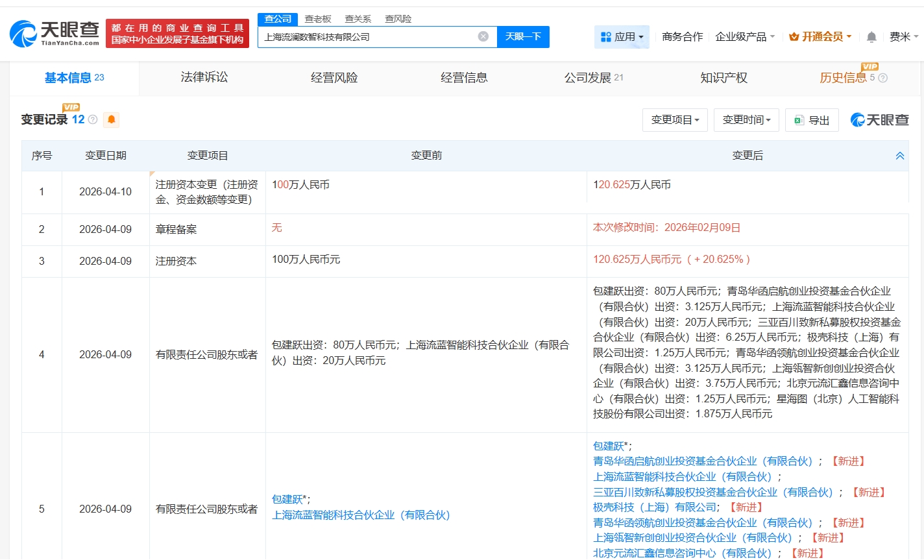Clear the search box text

483,36
